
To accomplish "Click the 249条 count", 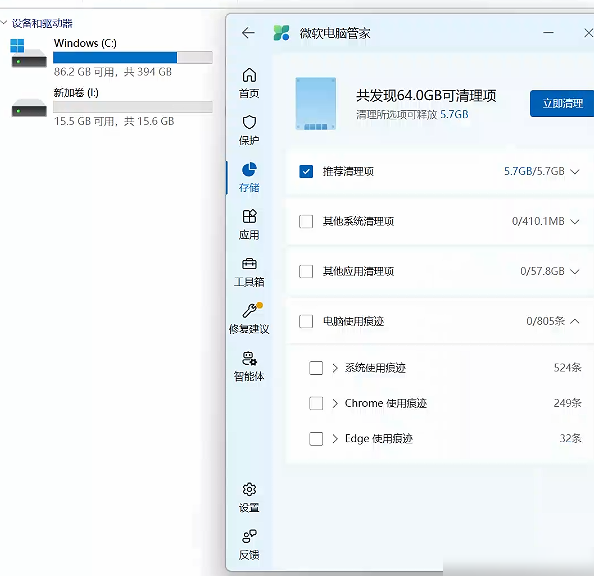I will point(567,403).
